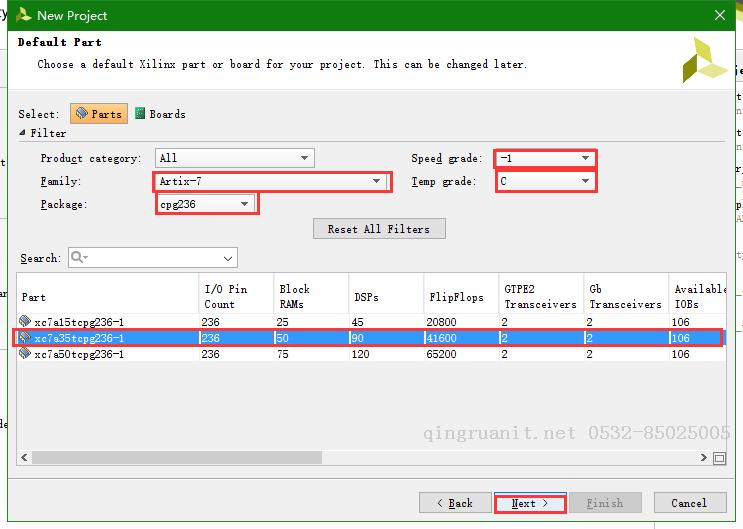Screen dimensions: 743x529
Task: Click the table layout icon at bottom right
Action: pyautogui.click(x=718, y=458)
